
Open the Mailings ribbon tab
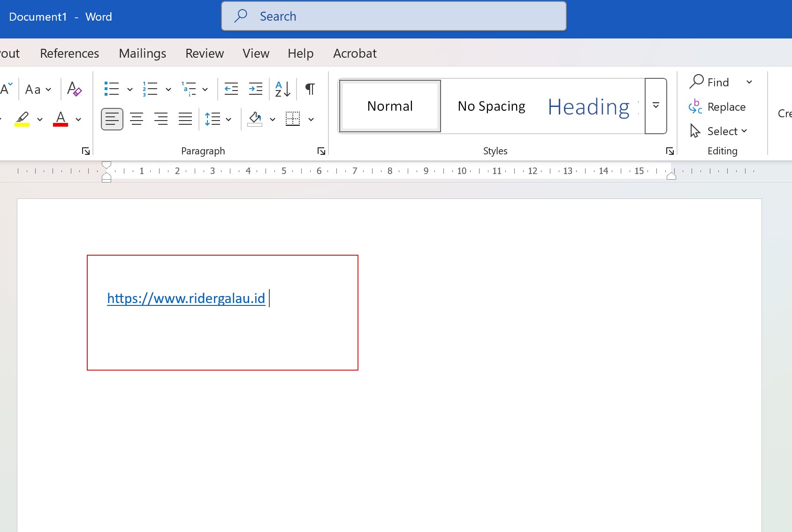(x=142, y=53)
